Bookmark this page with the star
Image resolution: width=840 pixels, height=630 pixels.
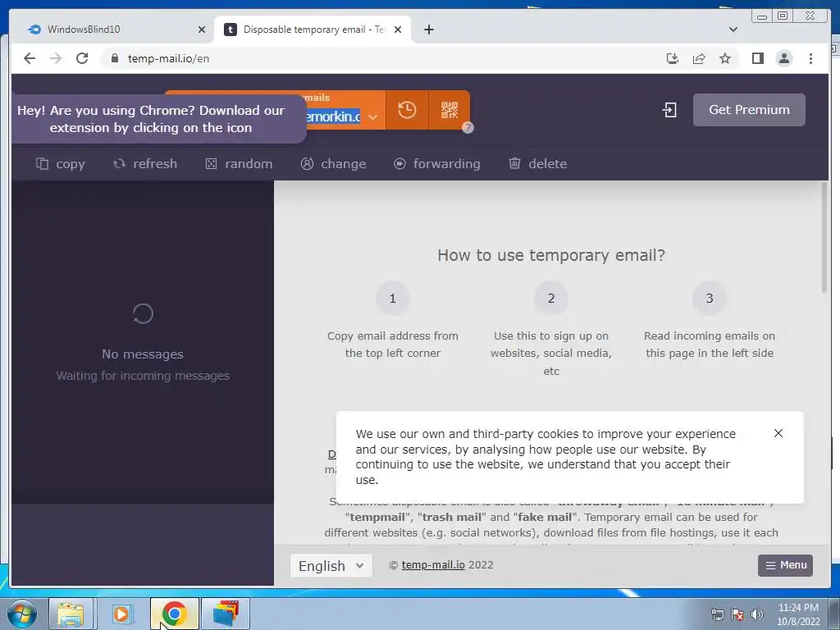pos(725,58)
